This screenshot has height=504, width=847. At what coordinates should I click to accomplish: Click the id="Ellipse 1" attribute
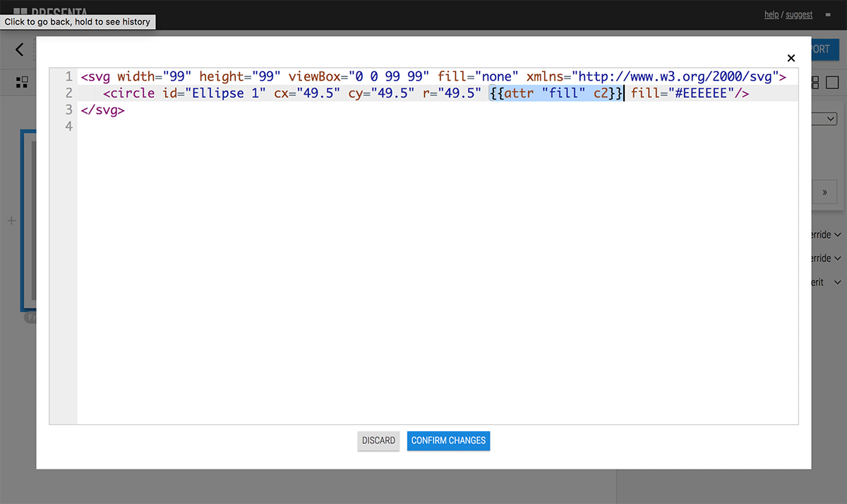coord(214,93)
